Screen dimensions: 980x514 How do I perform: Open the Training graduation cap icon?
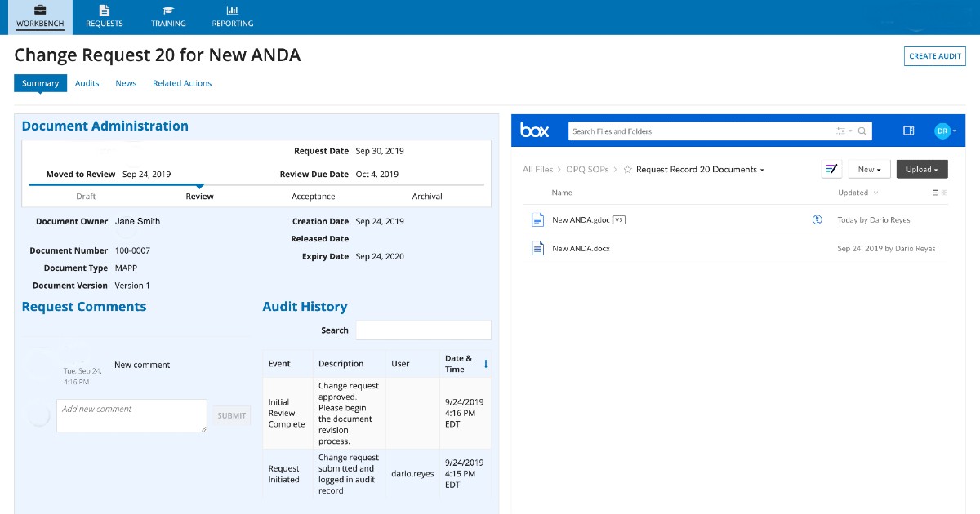pos(168,11)
